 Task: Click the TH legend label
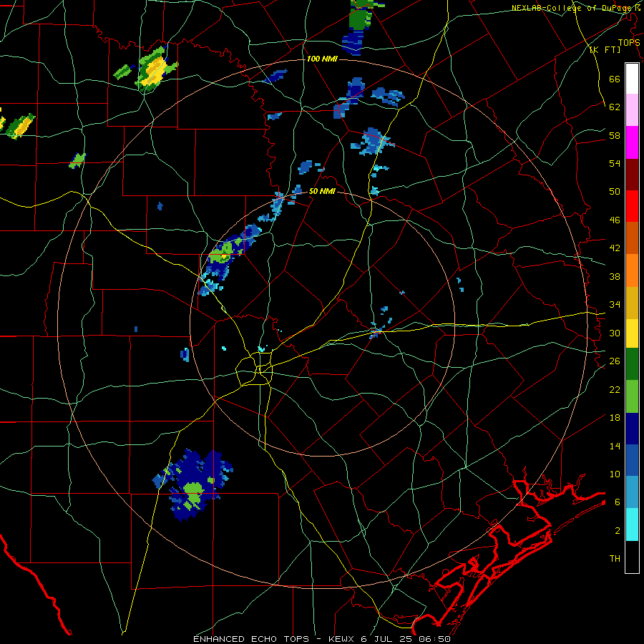tap(615, 558)
